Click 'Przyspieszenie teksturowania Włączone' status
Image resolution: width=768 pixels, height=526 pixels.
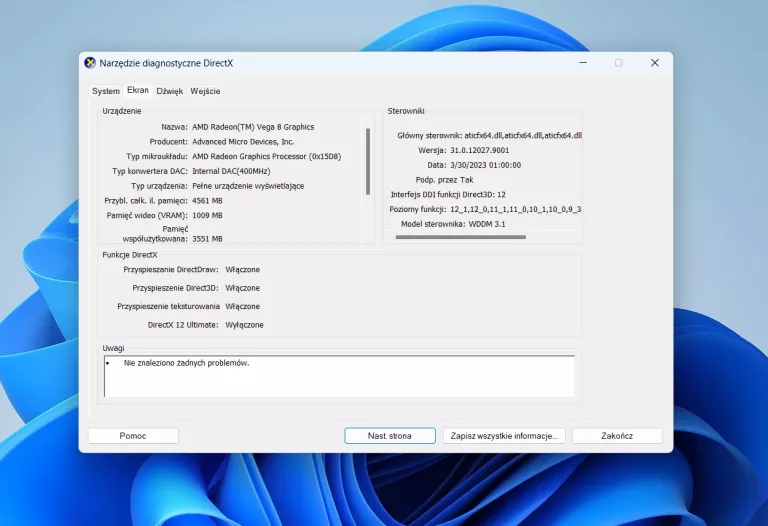(189, 307)
